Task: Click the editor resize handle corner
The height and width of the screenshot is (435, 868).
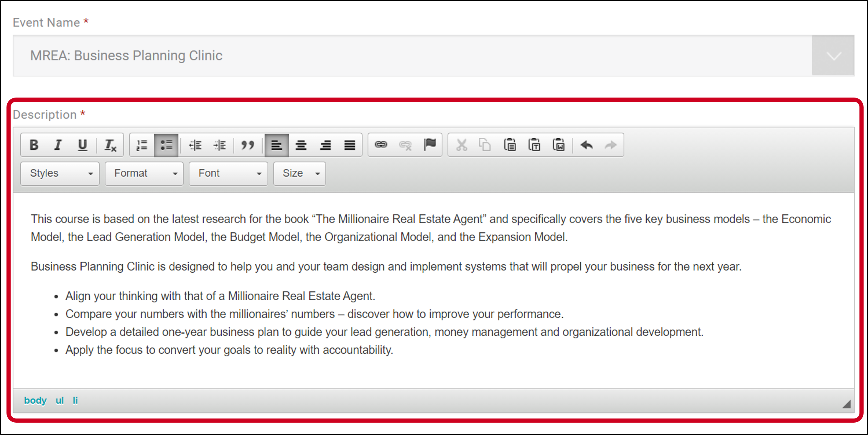Action: coord(846,404)
